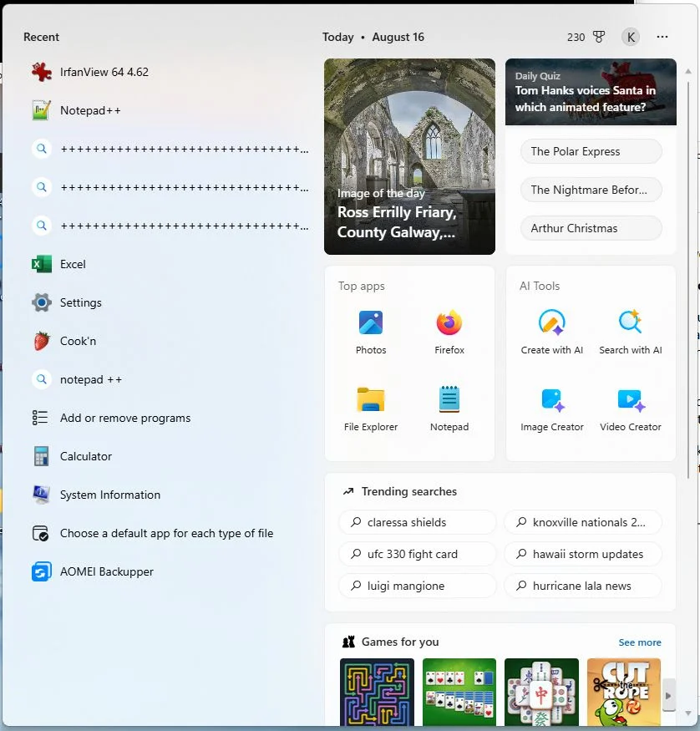Open Image Creator AI tool

[x=552, y=409]
